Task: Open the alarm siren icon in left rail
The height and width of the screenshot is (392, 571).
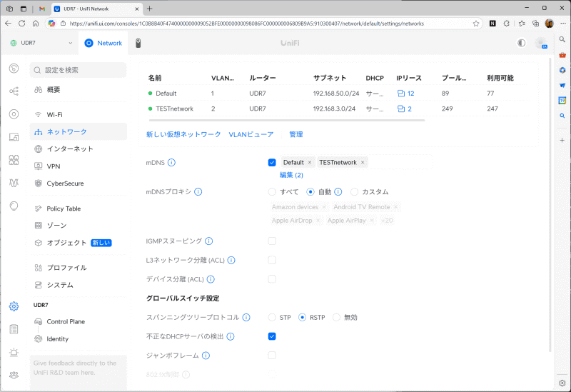Action: tap(14, 352)
